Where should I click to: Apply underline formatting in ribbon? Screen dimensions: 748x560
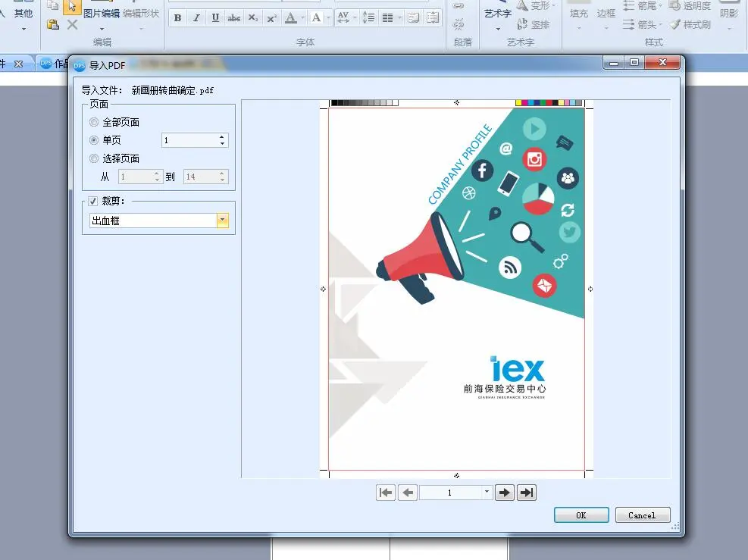[215, 18]
